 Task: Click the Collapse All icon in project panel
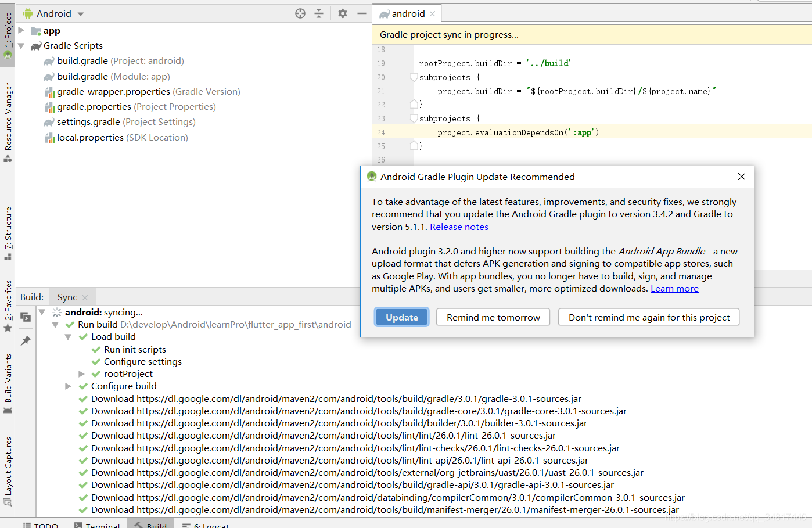[x=319, y=13]
